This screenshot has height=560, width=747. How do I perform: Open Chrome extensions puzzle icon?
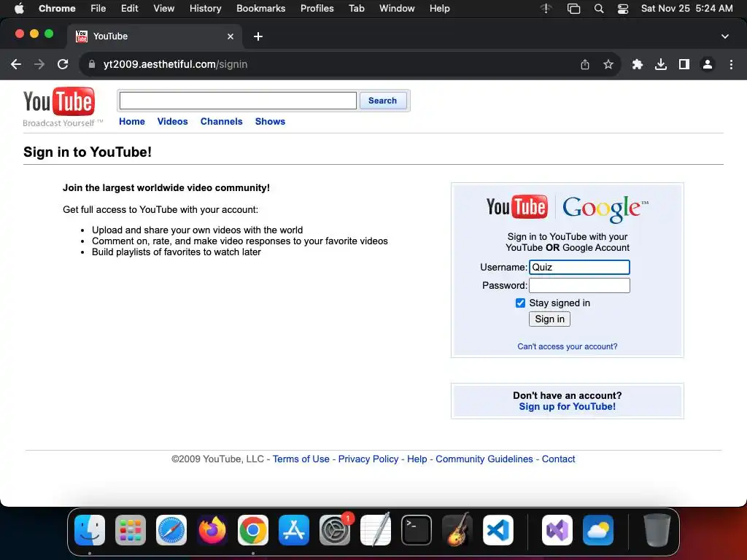pos(638,64)
